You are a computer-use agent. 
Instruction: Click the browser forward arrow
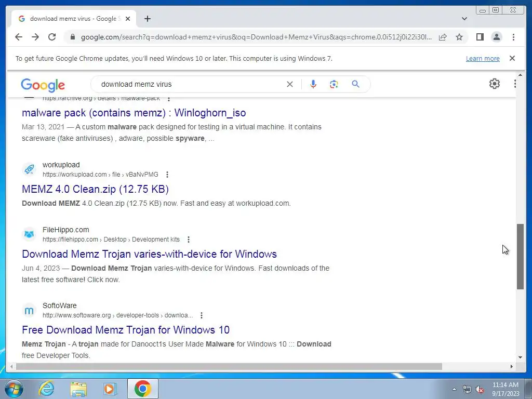[35, 37]
